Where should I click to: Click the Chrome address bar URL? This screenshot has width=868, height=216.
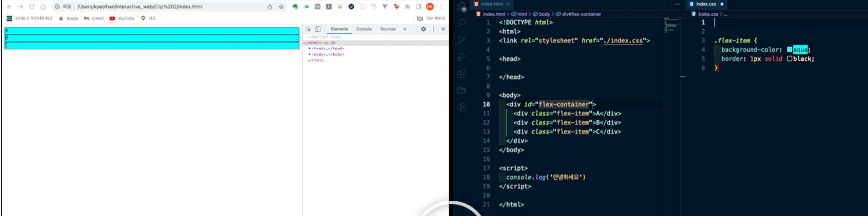[x=140, y=7]
